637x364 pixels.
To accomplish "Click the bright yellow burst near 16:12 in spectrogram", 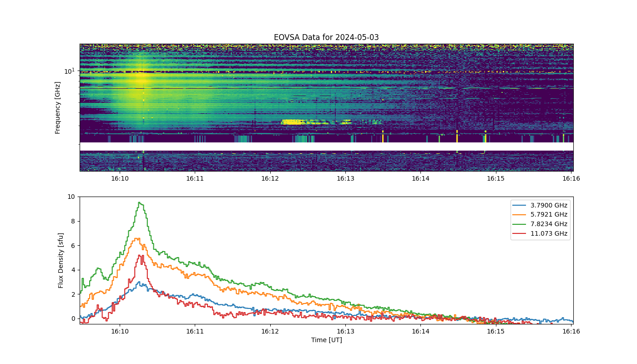I will pos(293,121).
